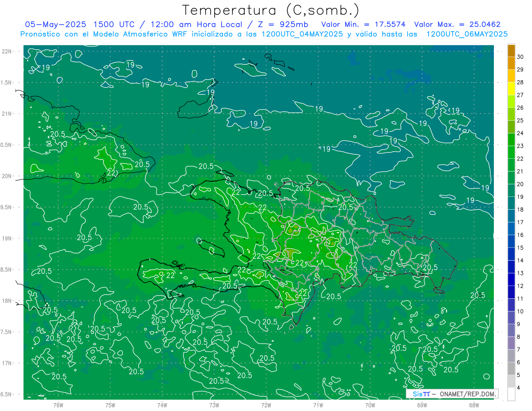Click the 72W longitude axis label
Image resolution: width=532 pixels, height=411 pixels.
(x=266, y=405)
